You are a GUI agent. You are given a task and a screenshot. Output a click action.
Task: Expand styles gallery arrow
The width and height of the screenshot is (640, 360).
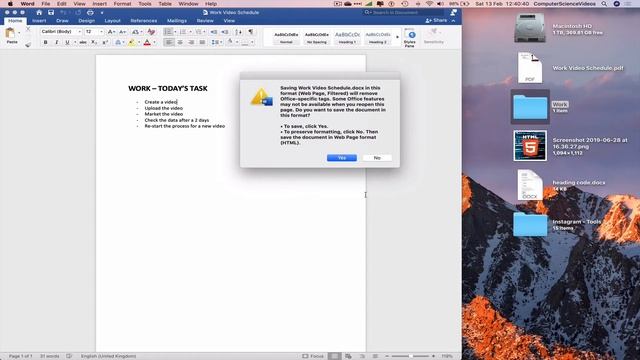coord(398,38)
